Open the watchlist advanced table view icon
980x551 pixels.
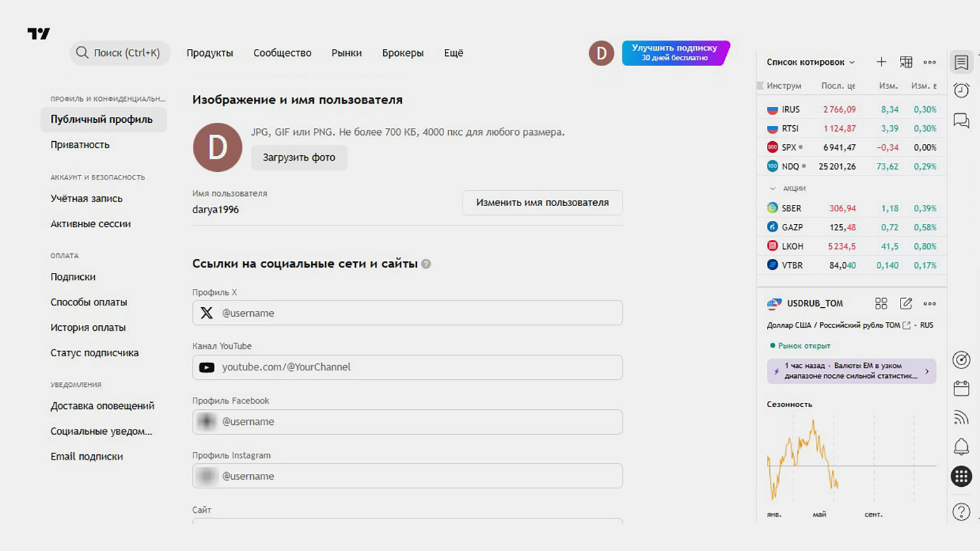[x=906, y=62]
